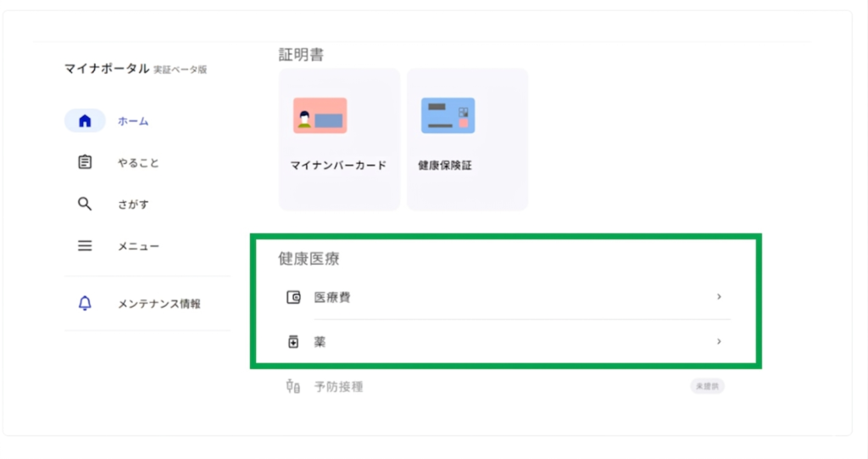Image resolution: width=868 pixels, height=459 pixels.
Task: Open the さがす search menu label
Action: [x=133, y=204]
